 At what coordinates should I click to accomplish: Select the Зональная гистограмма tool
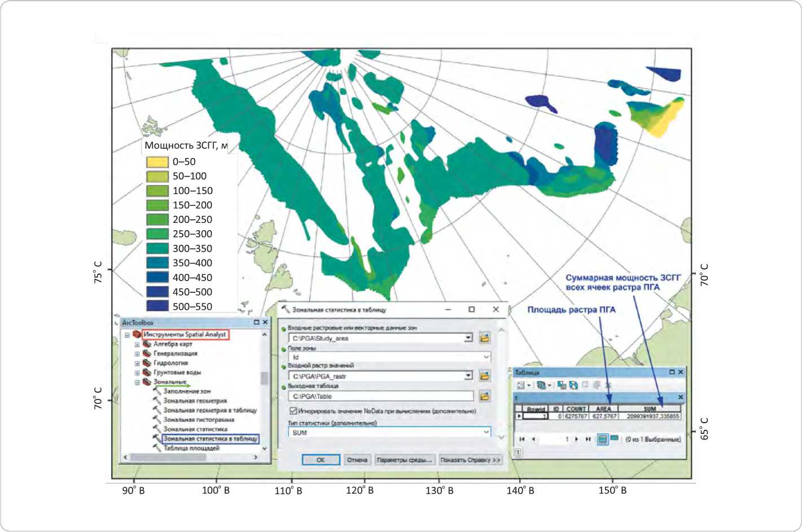click(x=198, y=420)
